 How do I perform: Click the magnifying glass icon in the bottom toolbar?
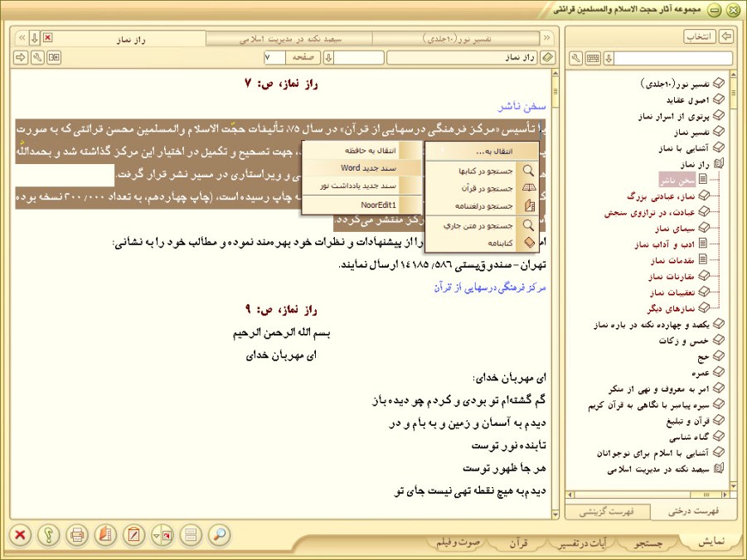point(220,535)
